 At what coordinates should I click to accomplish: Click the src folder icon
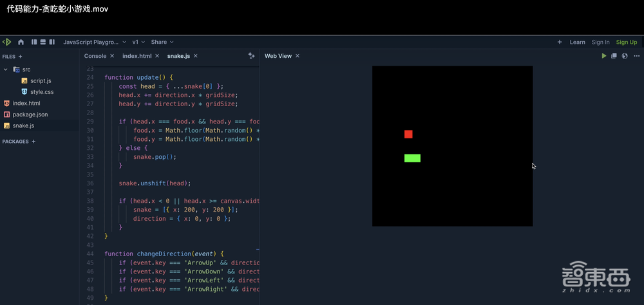[17, 69]
